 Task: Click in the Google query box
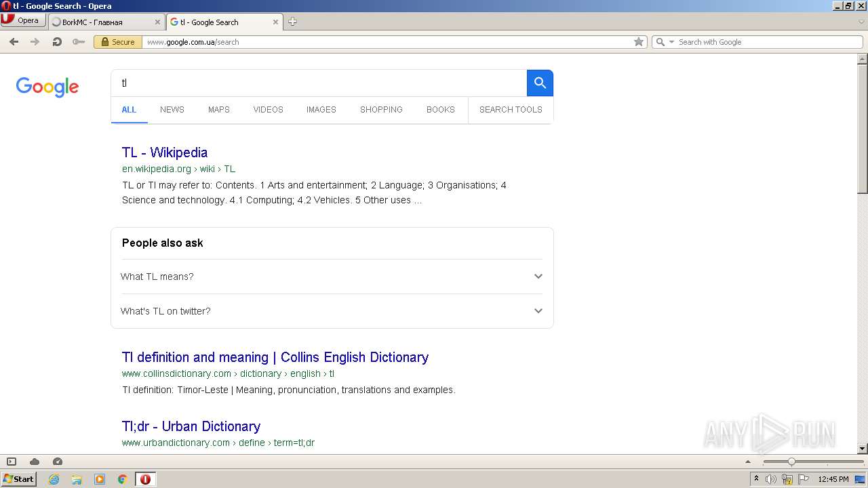[x=319, y=83]
